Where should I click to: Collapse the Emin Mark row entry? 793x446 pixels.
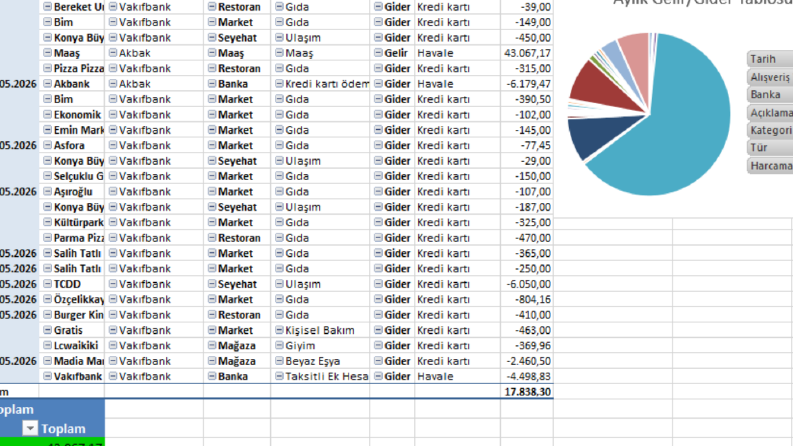coord(48,130)
